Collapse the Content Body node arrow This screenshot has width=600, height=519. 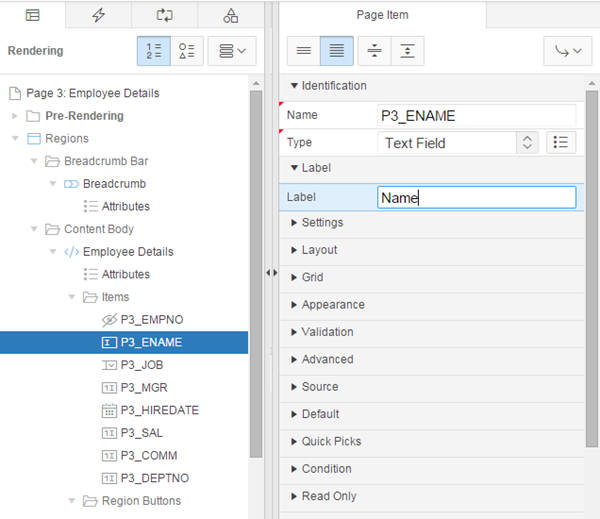(34, 229)
